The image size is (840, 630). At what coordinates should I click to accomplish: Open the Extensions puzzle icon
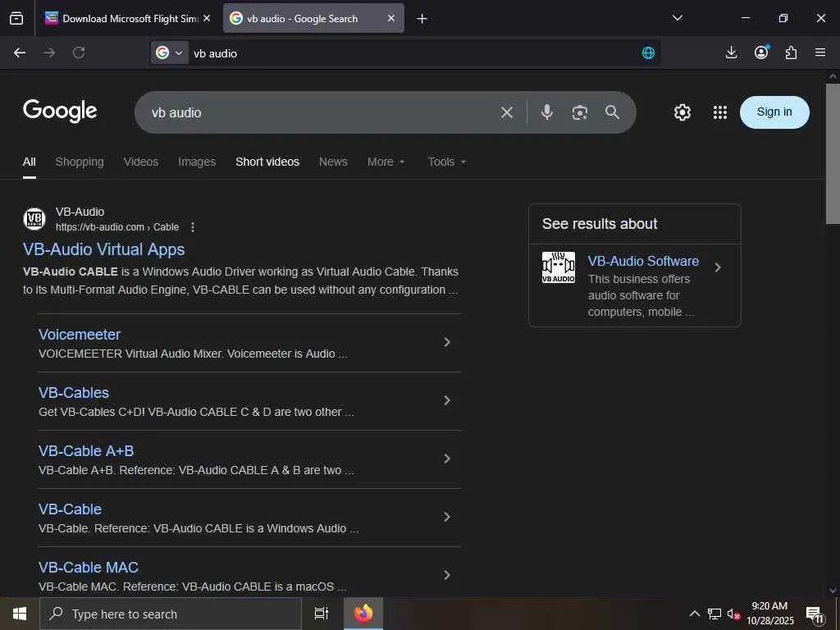pos(791,52)
